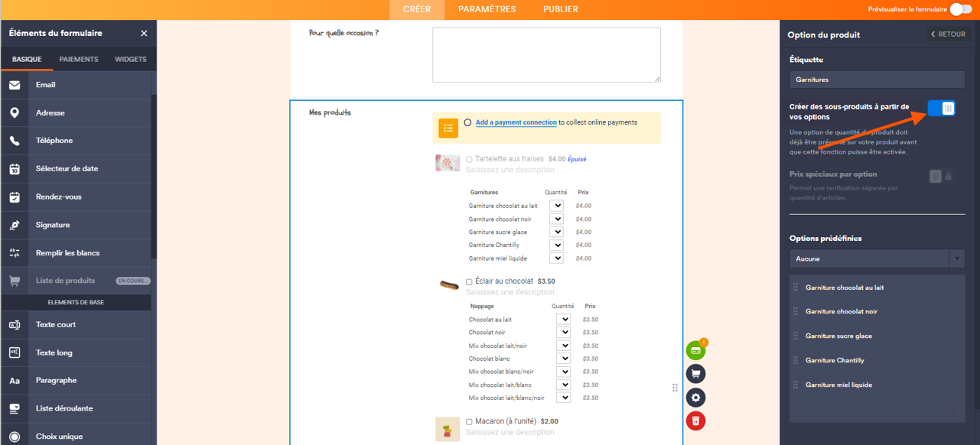This screenshot has width=980, height=445.
Task: Click the yellow payment connection icon
Action: [x=448, y=128]
